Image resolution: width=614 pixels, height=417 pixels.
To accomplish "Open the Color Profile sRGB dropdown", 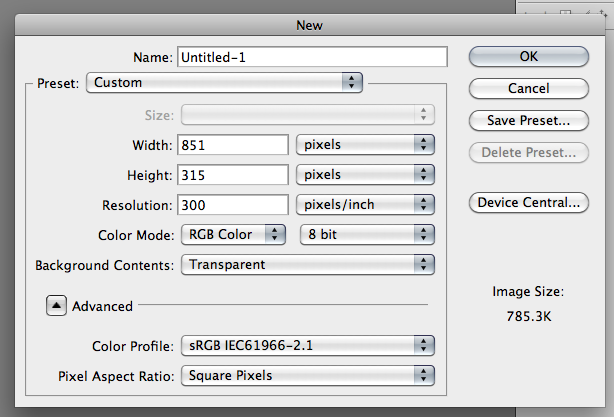I will click(x=308, y=345).
